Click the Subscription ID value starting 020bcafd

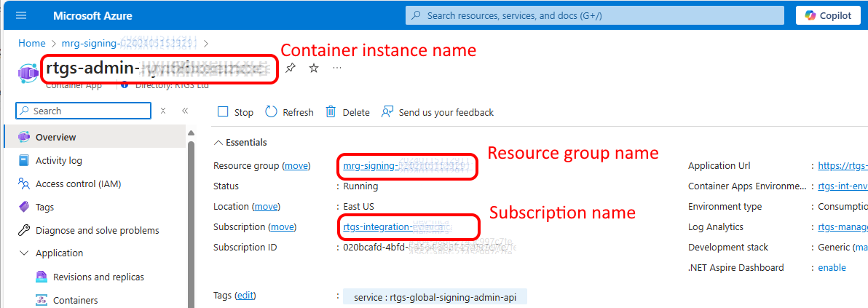(430, 247)
